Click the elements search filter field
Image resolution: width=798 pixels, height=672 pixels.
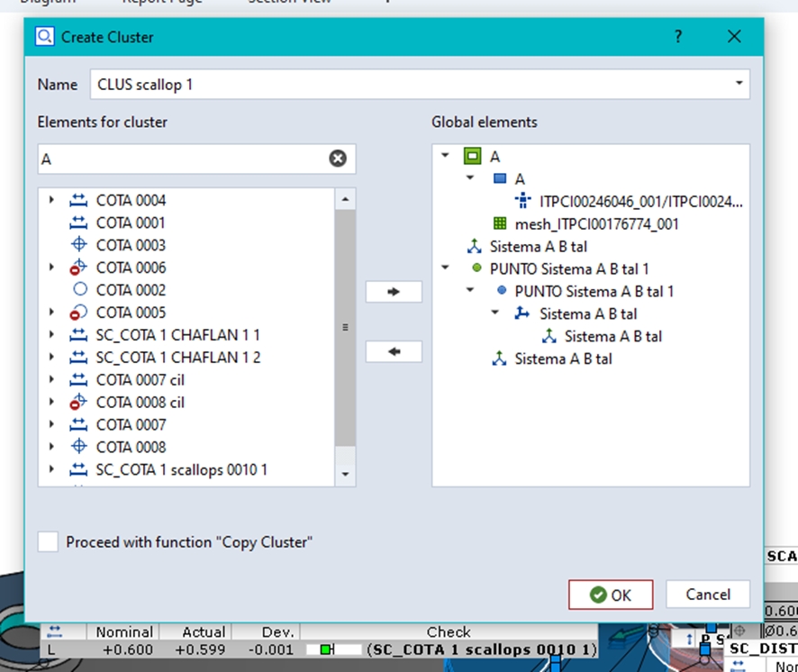tap(180, 159)
